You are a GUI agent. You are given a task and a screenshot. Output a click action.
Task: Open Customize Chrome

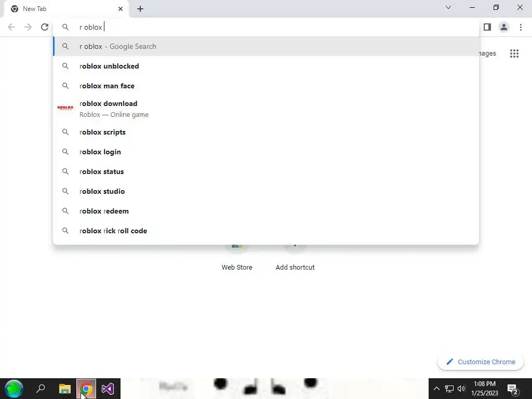(x=481, y=362)
